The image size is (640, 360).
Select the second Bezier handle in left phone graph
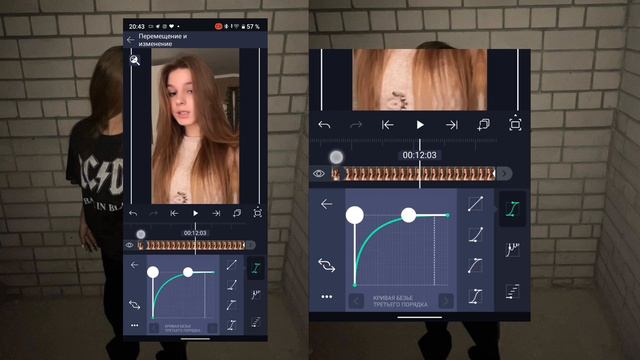point(188,272)
